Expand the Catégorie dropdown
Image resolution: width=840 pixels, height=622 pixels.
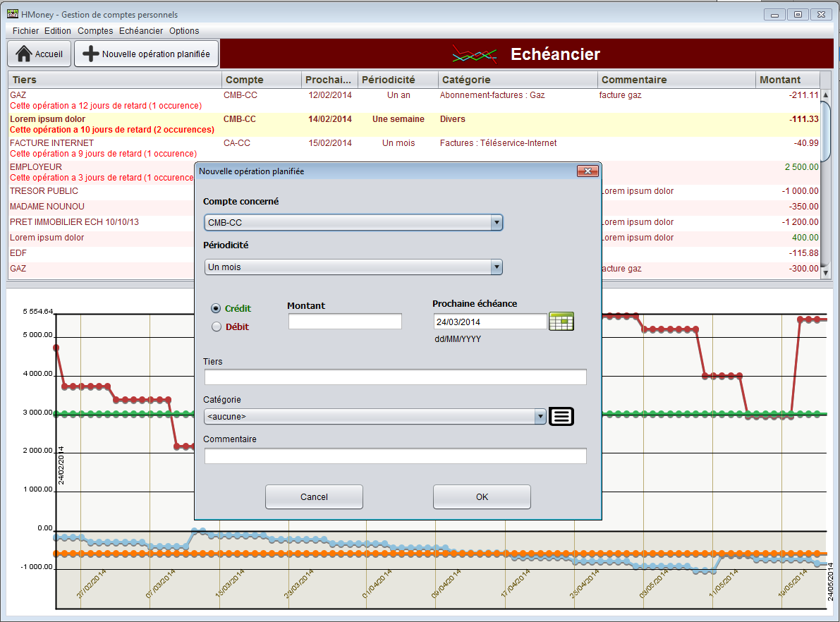coord(540,416)
